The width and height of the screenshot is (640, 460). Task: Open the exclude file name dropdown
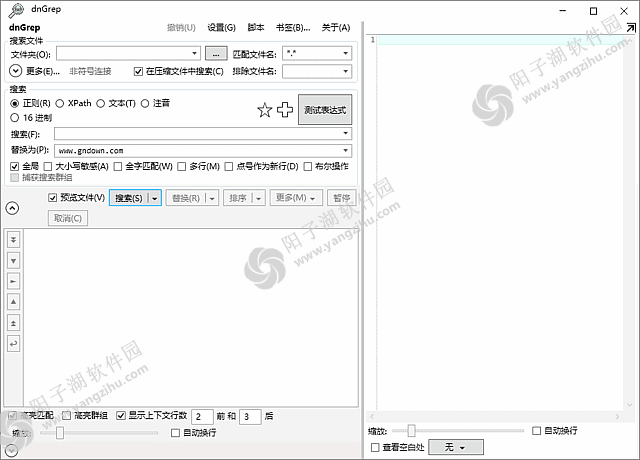[x=345, y=71]
